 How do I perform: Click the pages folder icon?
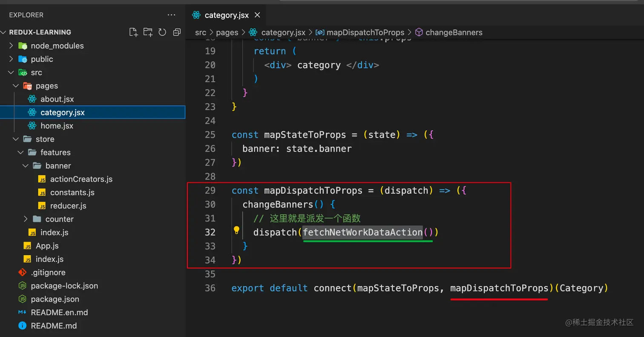pos(27,86)
